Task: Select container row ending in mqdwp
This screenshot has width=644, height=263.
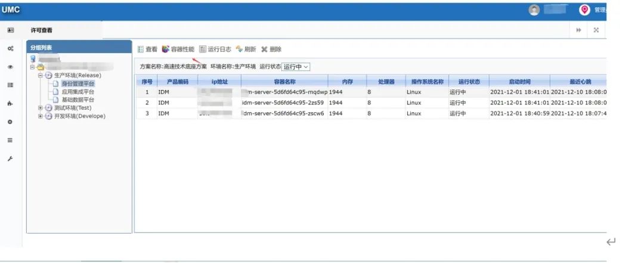Action: click(371, 92)
